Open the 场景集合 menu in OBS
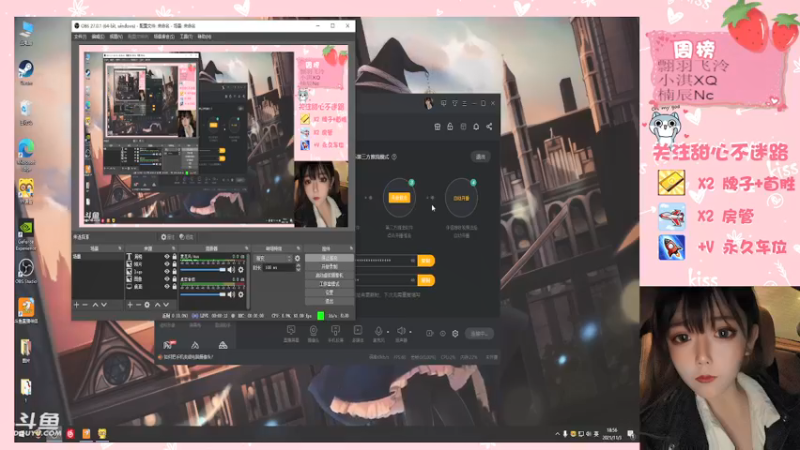800x450 pixels. tap(164, 37)
